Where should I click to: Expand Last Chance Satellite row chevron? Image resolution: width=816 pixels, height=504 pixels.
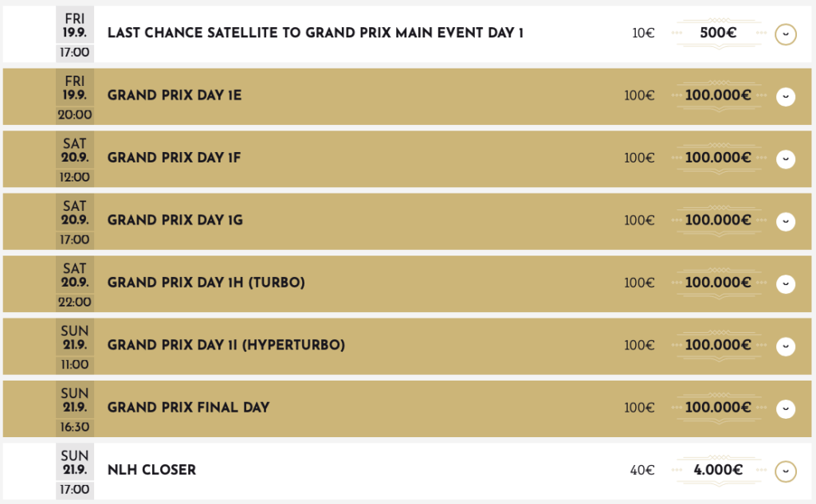tap(786, 34)
